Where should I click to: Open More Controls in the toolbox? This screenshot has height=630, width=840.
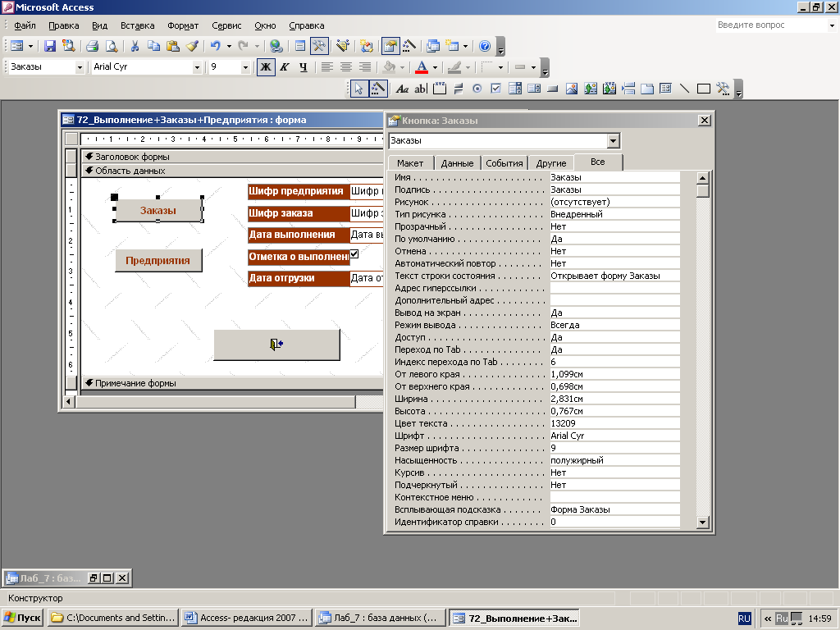click(723, 89)
